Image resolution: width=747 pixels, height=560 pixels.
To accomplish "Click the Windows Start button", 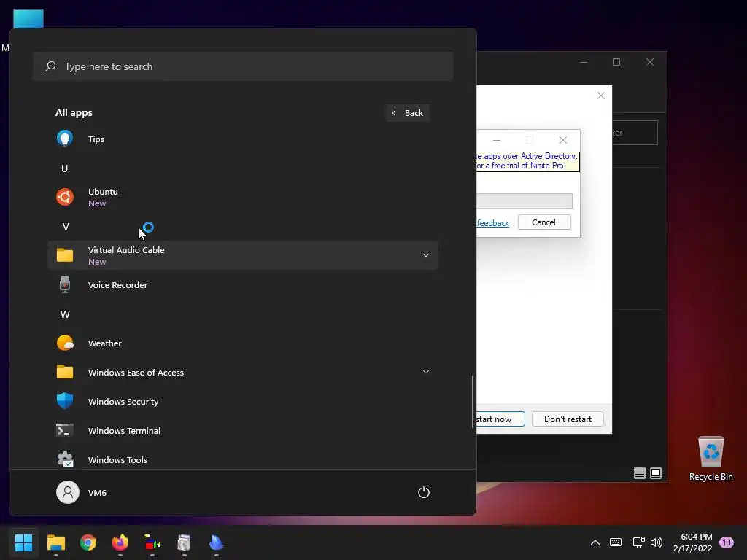I will tap(23, 542).
